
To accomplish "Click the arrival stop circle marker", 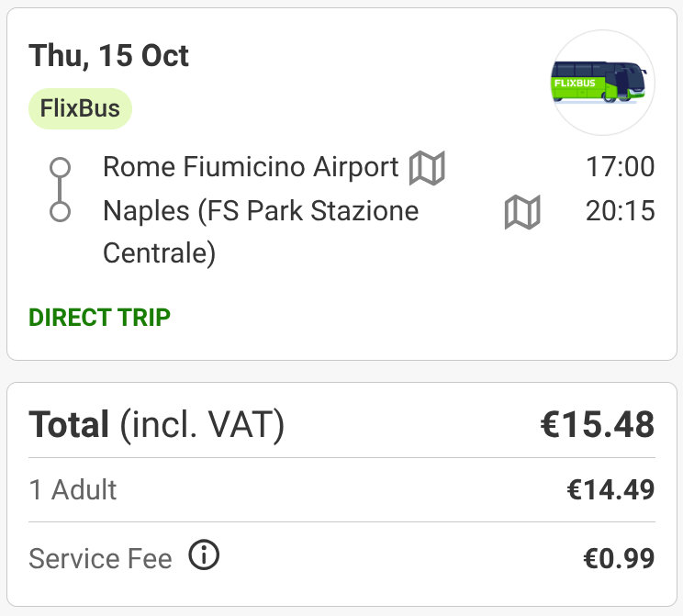I will [x=60, y=212].
